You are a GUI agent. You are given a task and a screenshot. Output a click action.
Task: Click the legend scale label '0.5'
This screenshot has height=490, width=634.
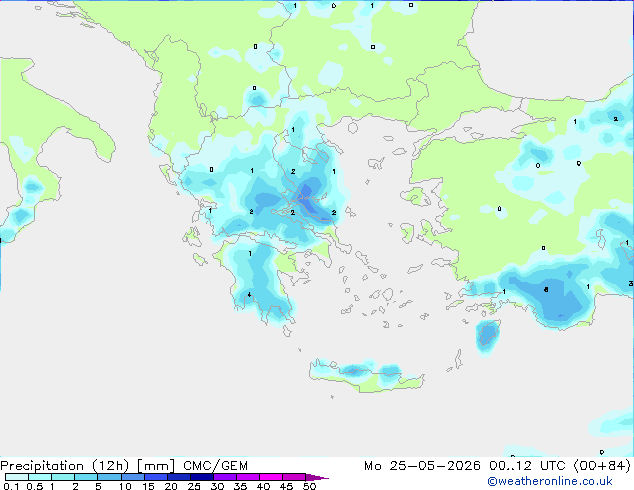click(35, 486)
